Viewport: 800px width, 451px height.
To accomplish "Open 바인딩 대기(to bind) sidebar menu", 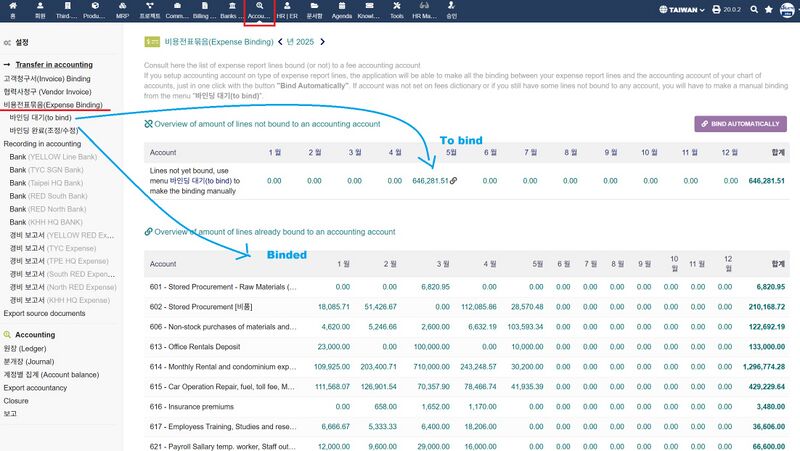I will [40, 117].
